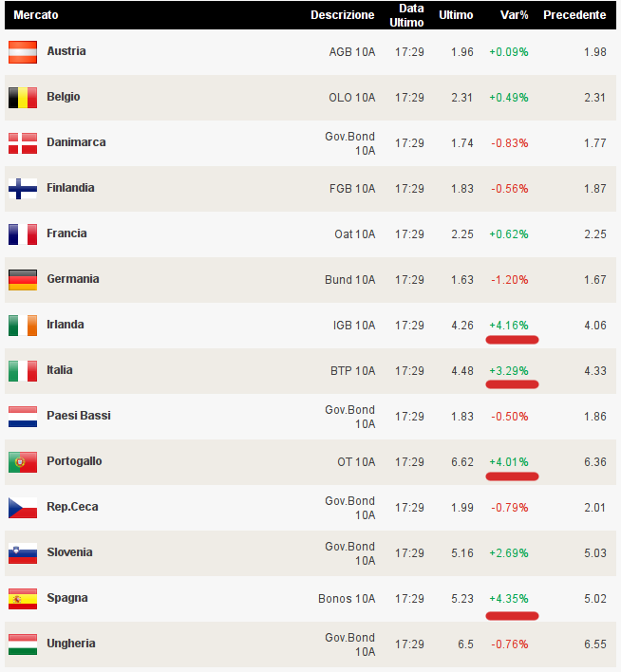Click the Ultimo column header

point(456,15)
